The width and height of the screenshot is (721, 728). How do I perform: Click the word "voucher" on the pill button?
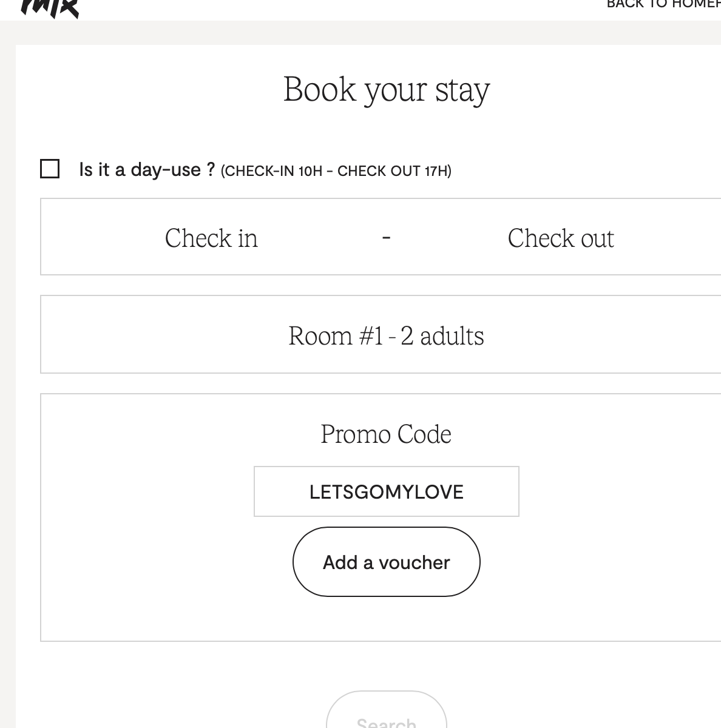414,562
